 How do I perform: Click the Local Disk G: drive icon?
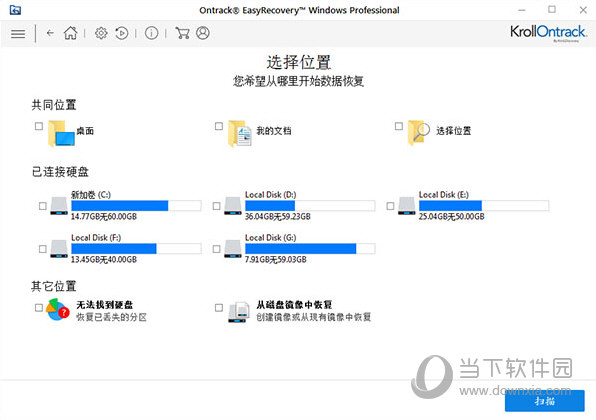(x=233, y=249)
